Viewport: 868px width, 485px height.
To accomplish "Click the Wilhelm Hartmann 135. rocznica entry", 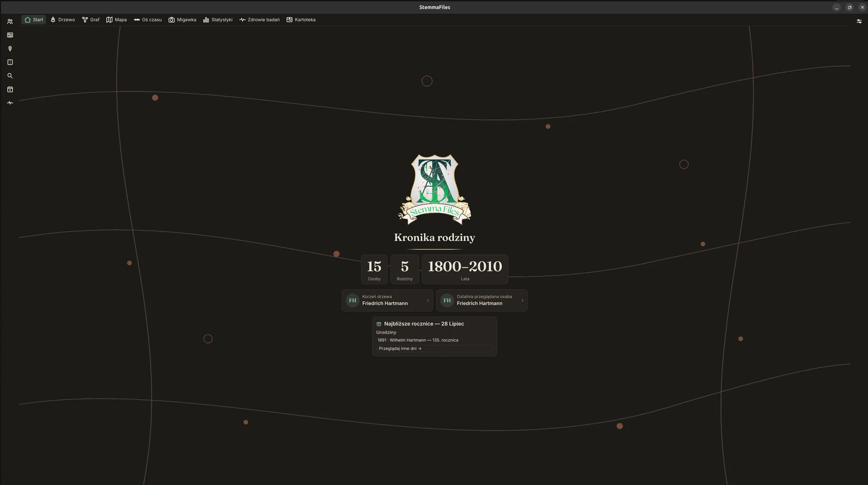I will 418,340.
